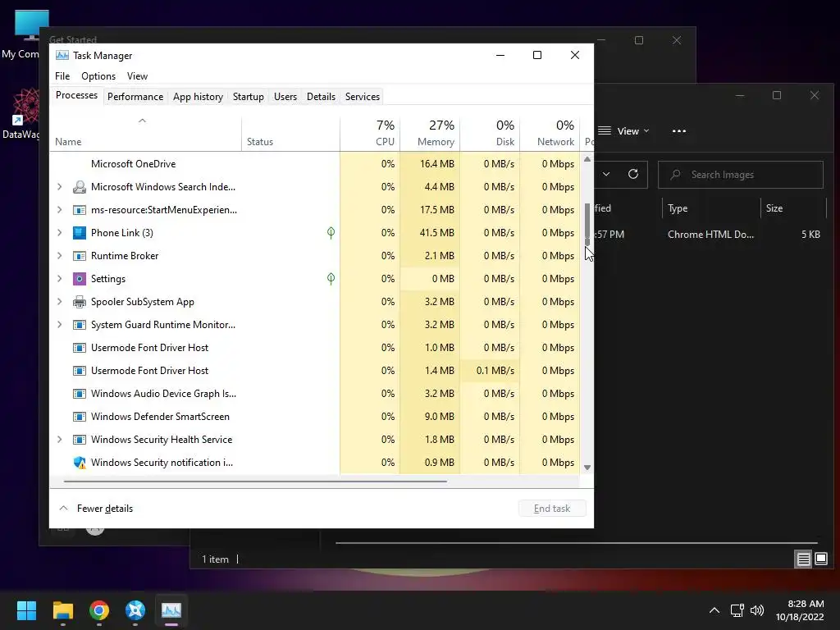Collapse view with Fewer details

pos(96,509)
